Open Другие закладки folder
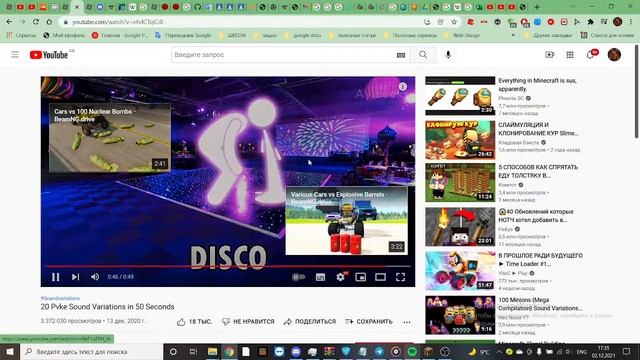The width and height of the screenshot is (640, 360). 548,36
